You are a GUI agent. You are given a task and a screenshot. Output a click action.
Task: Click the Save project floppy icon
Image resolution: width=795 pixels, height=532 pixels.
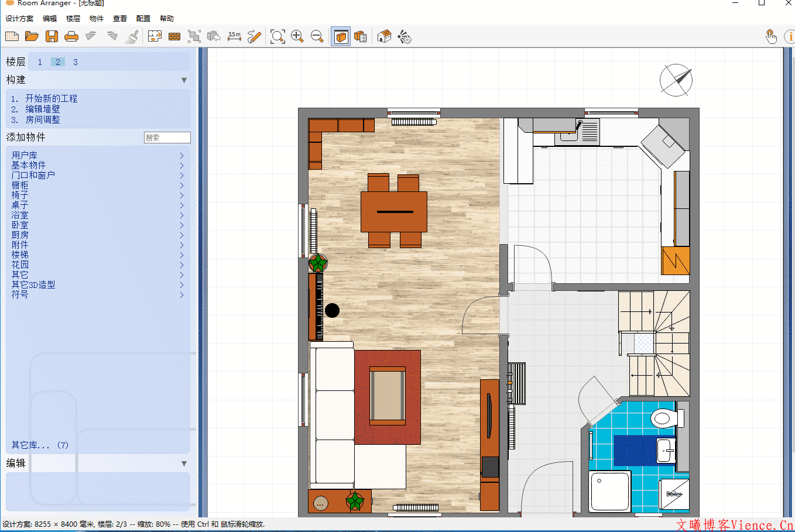(52, 37)
